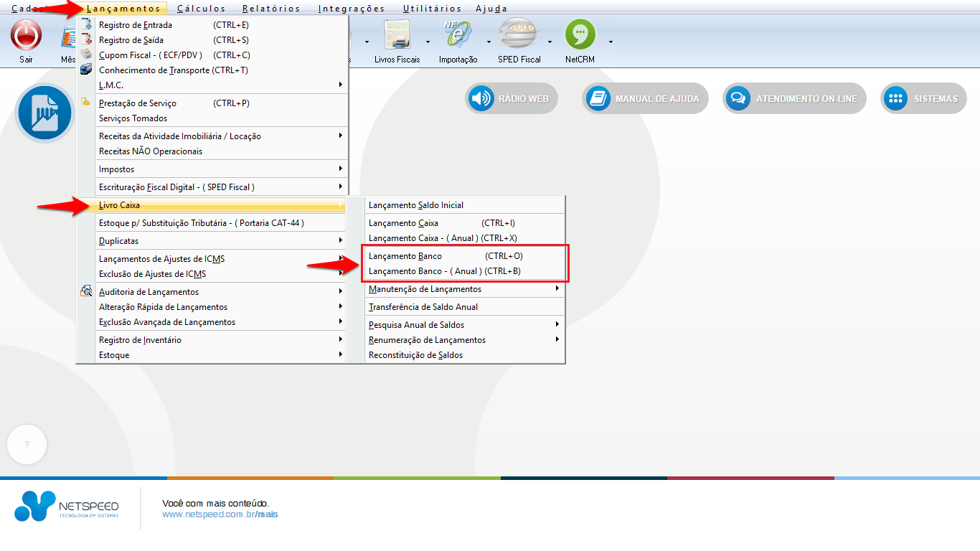Click the blue fiscal document logo icon
Image resolution: width=980 pixels, height=551 pixels.
coord(44,113)
